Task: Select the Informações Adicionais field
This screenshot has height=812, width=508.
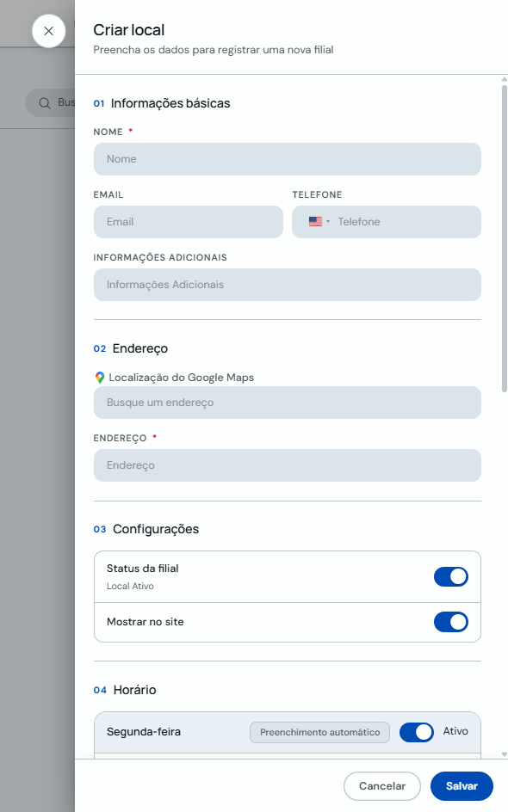Action: coord(288,285)
